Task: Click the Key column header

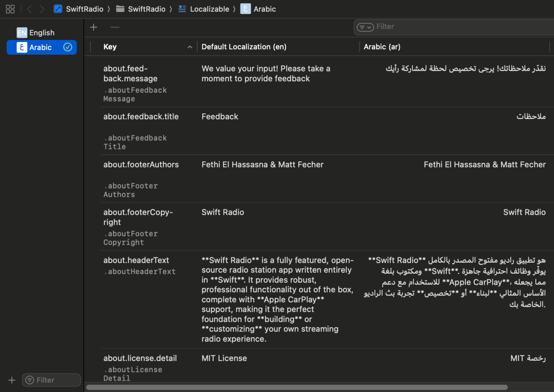Action: [110, 47]
